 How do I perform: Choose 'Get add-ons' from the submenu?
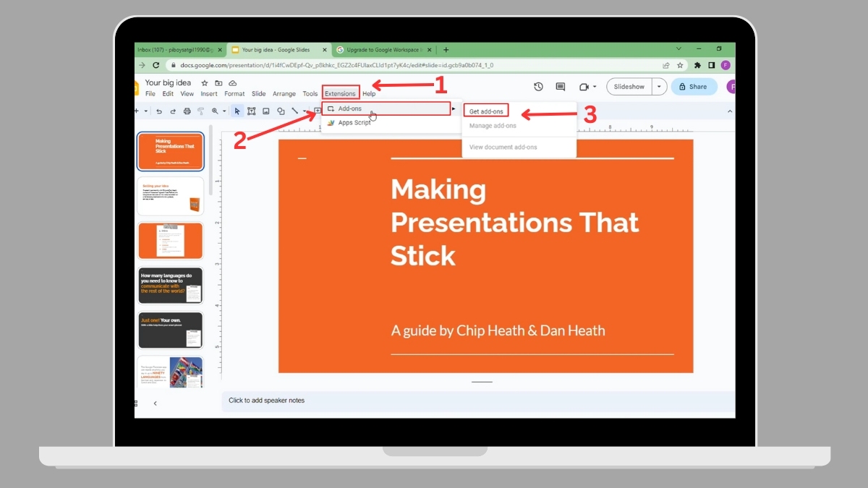pyautogui.click(x=486, y=111)
